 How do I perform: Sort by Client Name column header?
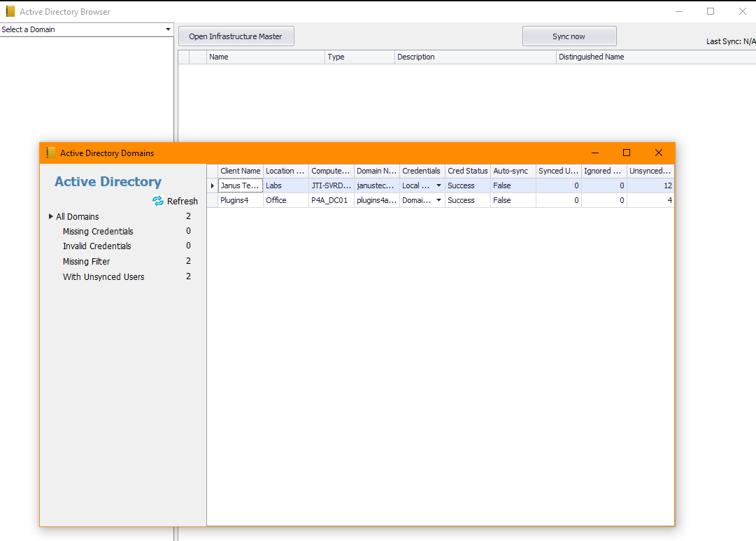pyautogui.click(x=240, y=171)
